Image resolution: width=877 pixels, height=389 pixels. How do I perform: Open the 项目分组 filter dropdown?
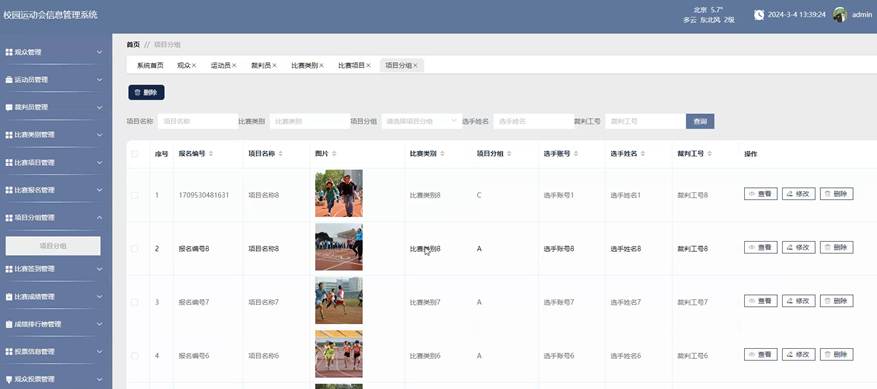[x=422, y=121]
